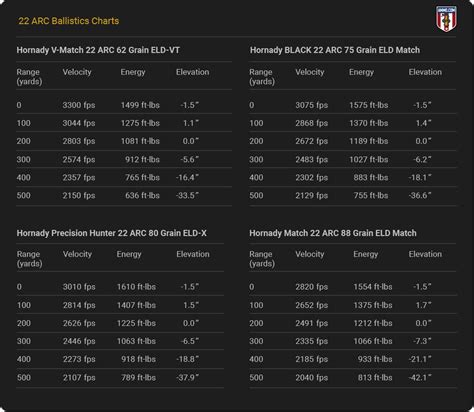Select the -36.6" elevation value

click(x=420, y=196)
